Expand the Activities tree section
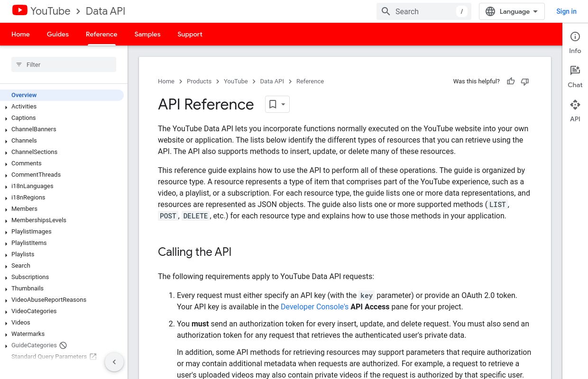Screen dimensions: 588x379 [x=6, y=107]
